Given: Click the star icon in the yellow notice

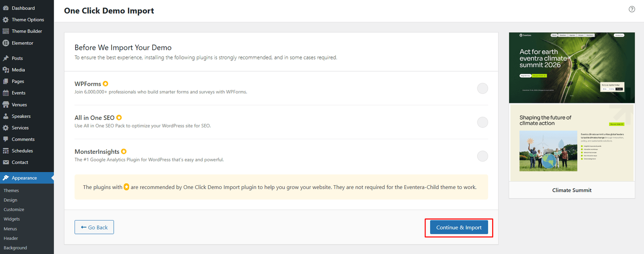Looking at the screenshot, I should [126, 187].
